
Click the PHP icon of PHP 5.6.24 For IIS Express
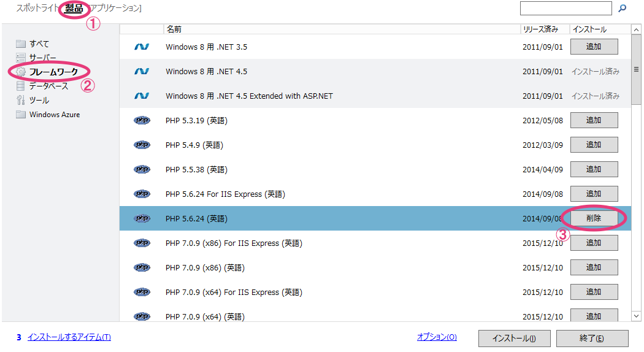click(142, 194)
